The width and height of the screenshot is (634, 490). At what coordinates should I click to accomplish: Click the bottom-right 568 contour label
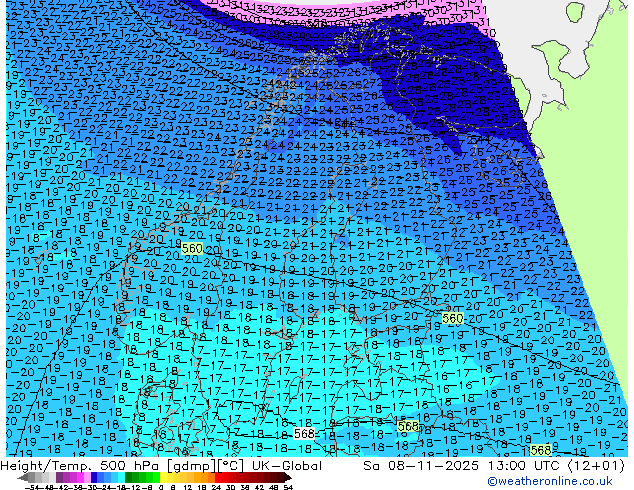(541, 450)
